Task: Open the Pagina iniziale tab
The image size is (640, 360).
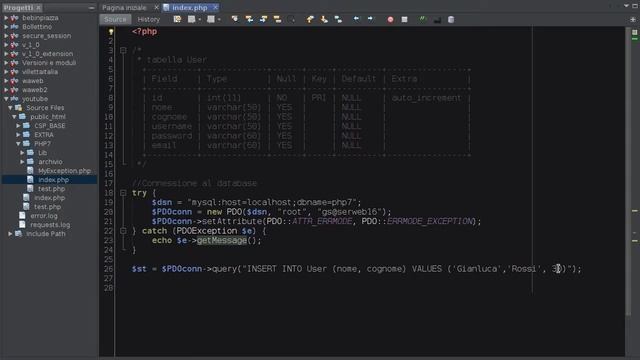Action: [x=124, y=7]
